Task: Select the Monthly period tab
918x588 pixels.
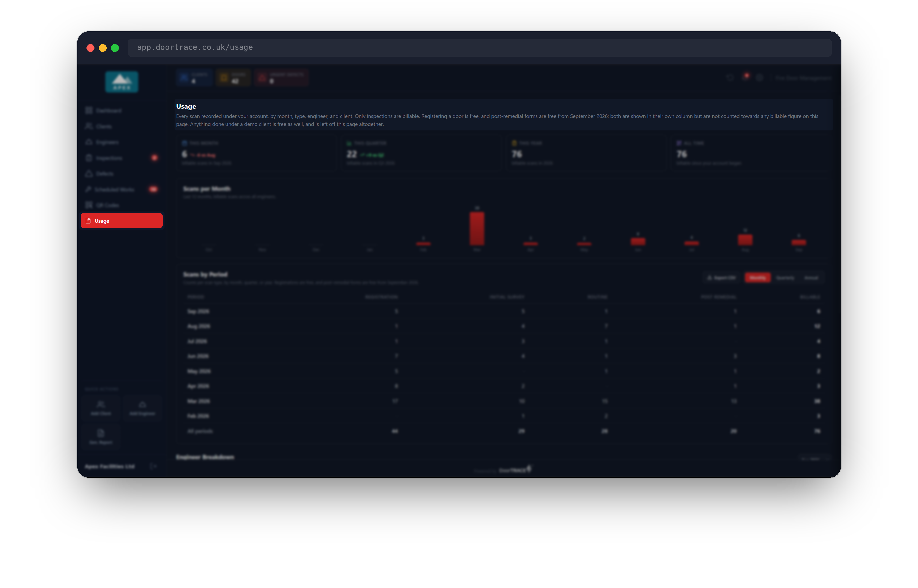Action: pyautogui.click(x=757, y=278)
